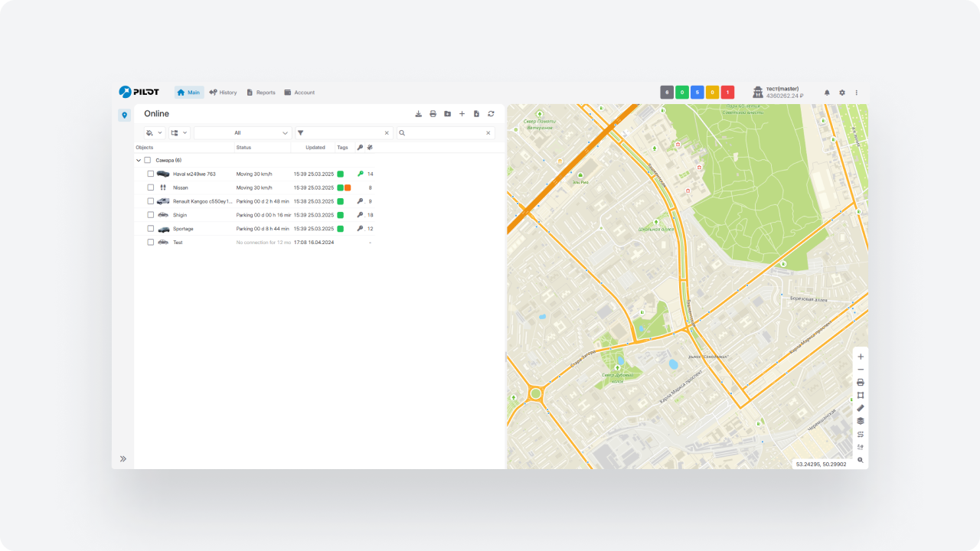Click the object search input field
The width and height of the screenshot is (980, 551).
446,133
